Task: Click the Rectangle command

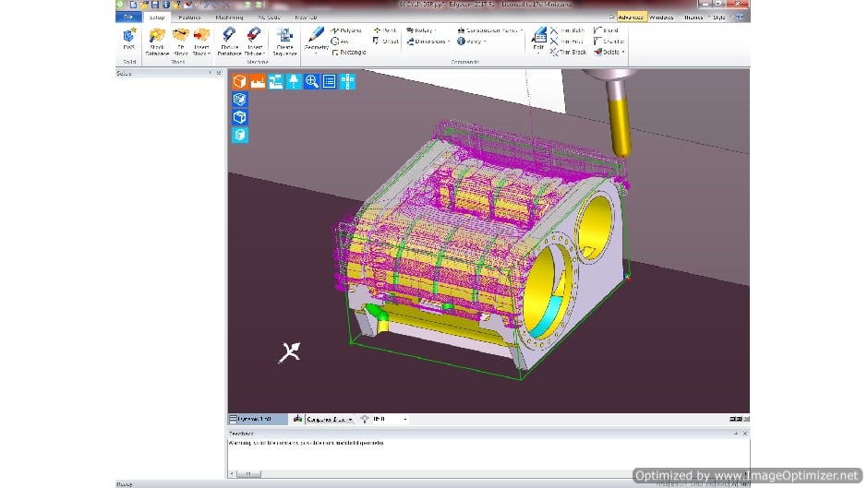Action: pyautogui.click(x=348, y=53)
